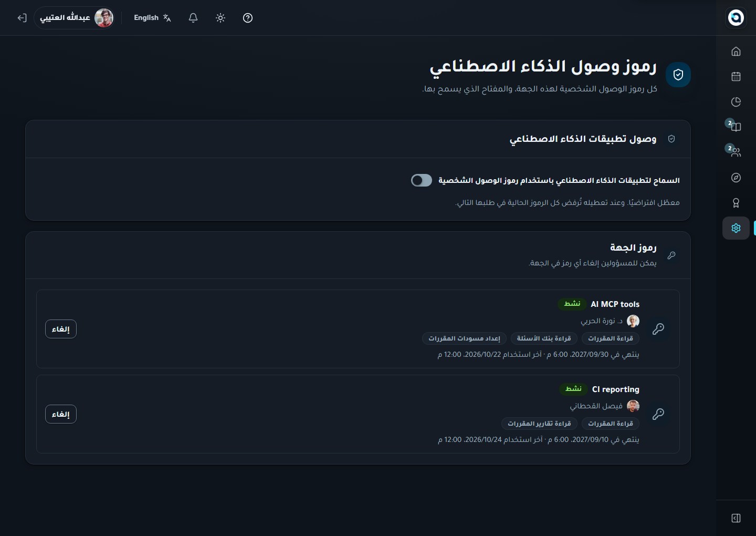Click the رموز الجهة section heading
The width and height of the screenshot is (756, 536).
(x=633, y=248)
